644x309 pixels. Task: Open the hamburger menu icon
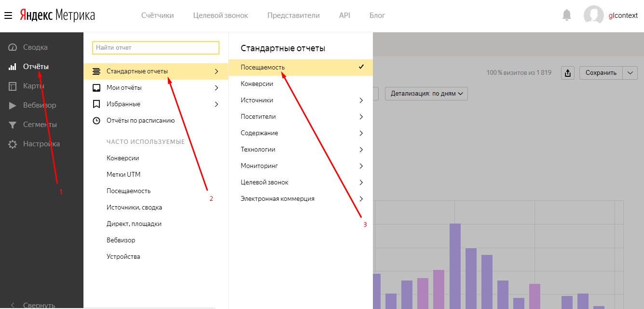[x=8, y=15]
